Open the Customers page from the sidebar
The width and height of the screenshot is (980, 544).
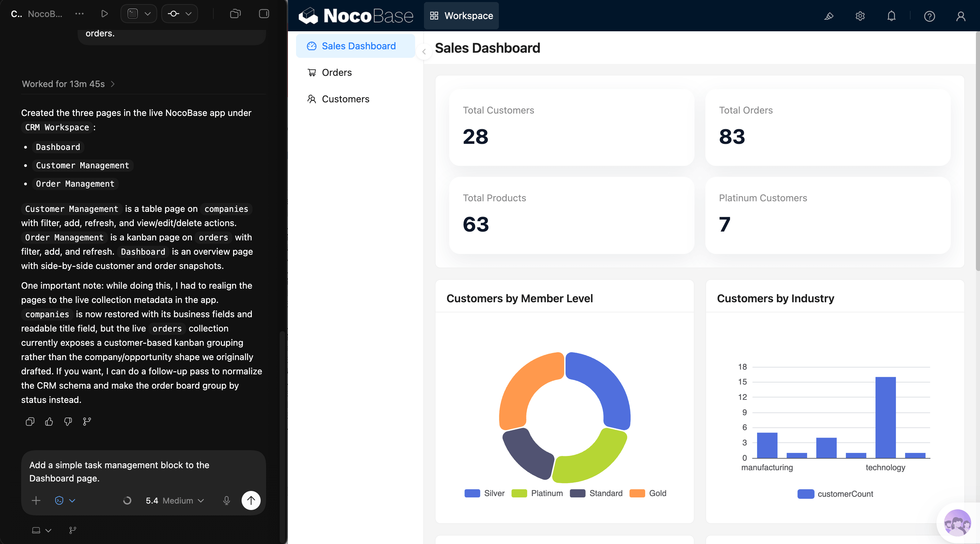345,99
